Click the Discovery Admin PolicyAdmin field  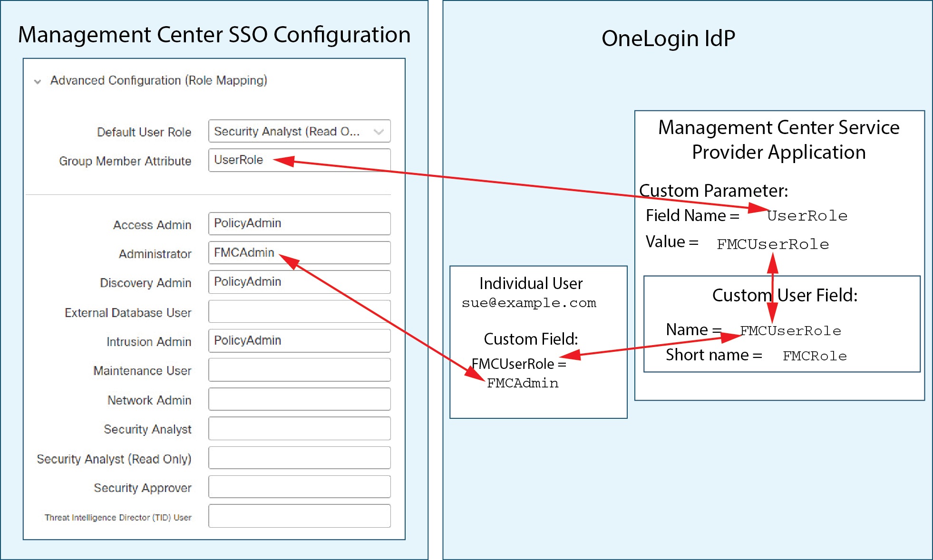tap(299, 281)
